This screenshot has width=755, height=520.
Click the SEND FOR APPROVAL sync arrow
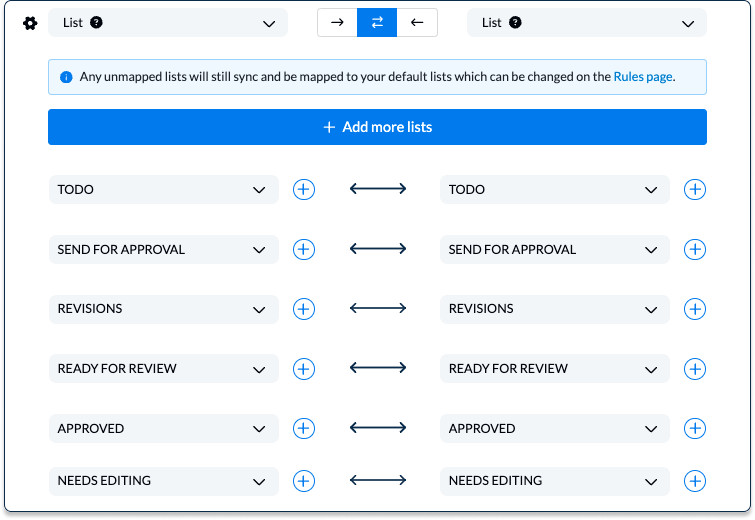(378, 248)
